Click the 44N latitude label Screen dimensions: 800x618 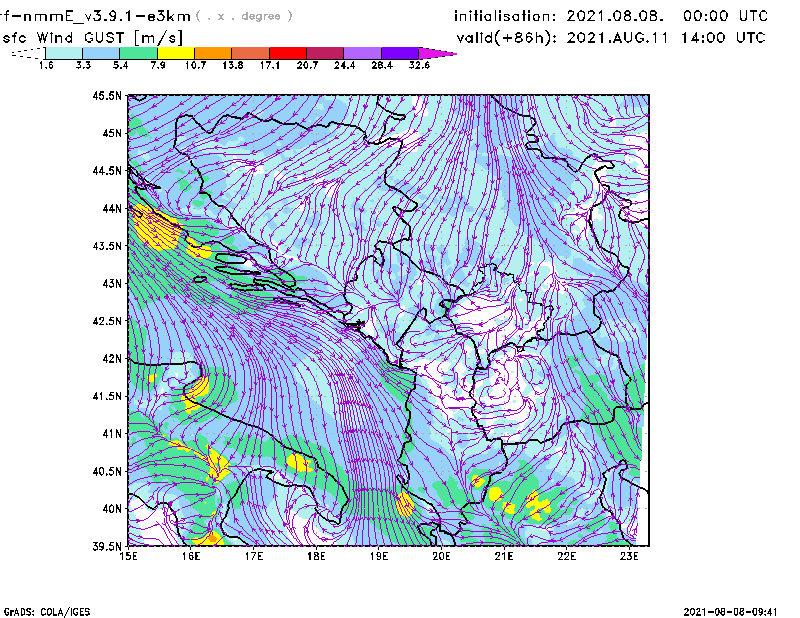(x=112, y=208)
